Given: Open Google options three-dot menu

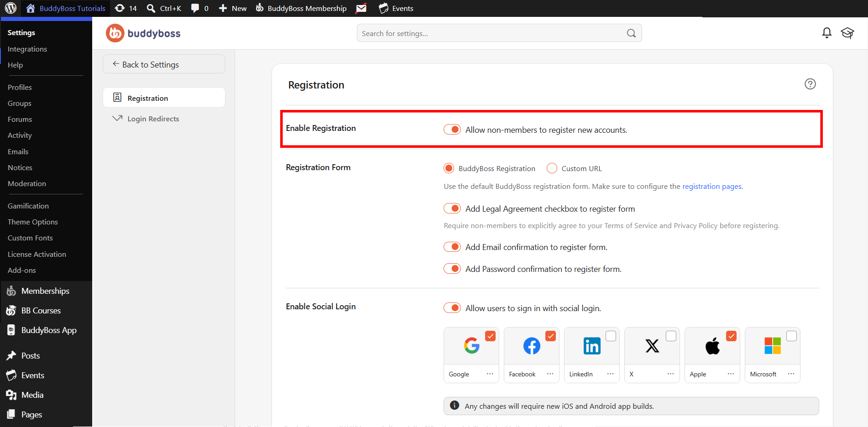Looking at the screenshot, I should [x=490, y=374].
